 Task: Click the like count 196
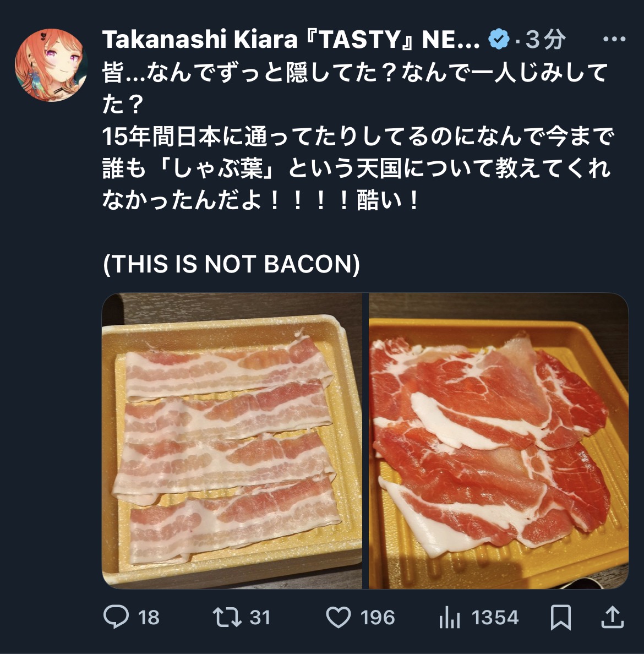point(378,618)
